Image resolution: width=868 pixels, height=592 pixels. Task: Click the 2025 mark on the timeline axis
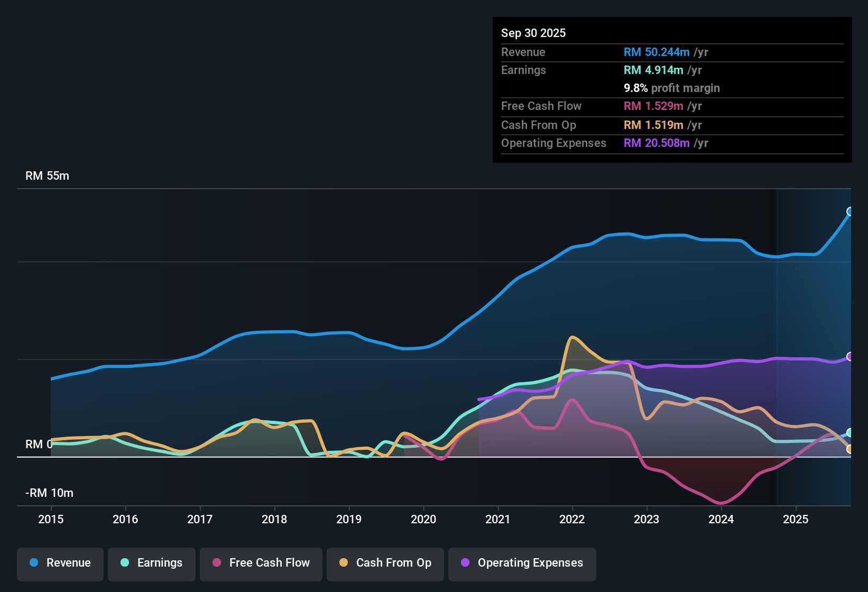(x=796, y=520)
